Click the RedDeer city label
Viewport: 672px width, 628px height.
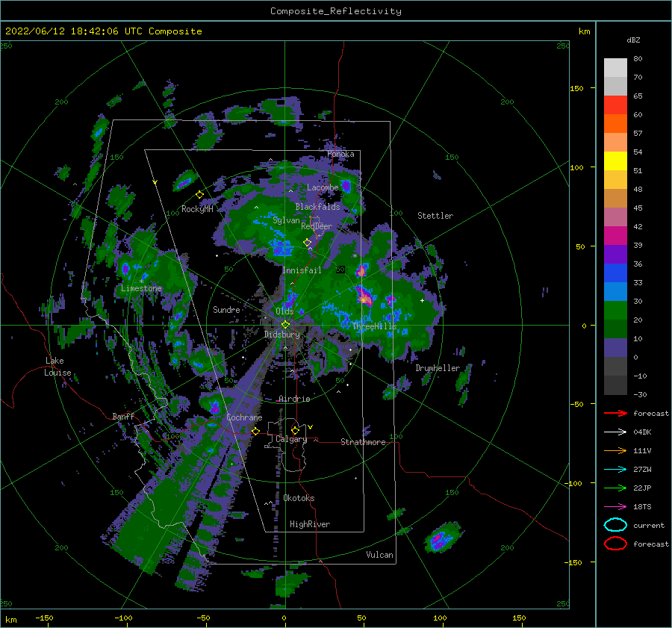[x=317, y=226]
